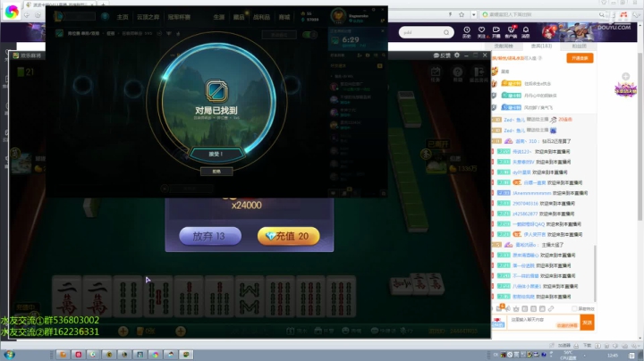The height and width of the screenshot is (361, 644).
Task: Click gift icon left of chat input
Action: point(498,323)
